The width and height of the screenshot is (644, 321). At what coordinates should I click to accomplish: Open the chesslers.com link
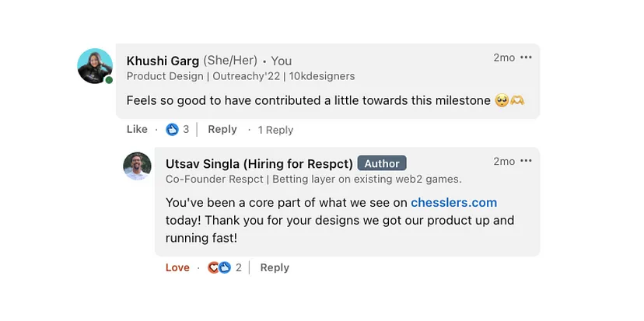[x=454, y=202]
